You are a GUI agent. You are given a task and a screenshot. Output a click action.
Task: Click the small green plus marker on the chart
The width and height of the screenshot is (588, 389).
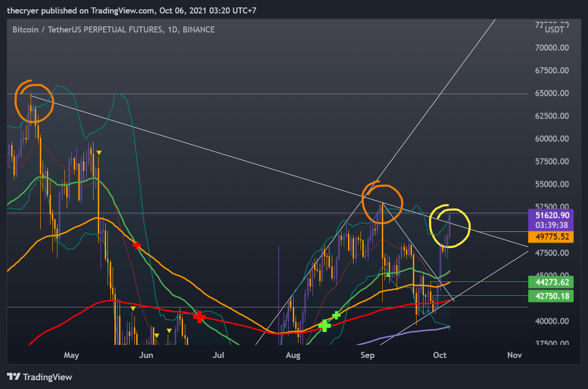pyautogui.click(x=337, y=315)
